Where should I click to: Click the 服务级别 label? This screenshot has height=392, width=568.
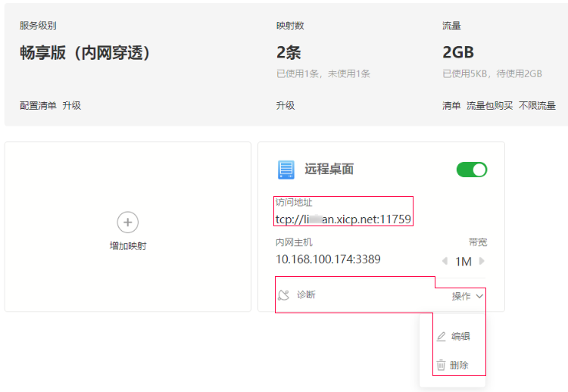(38, 26)
